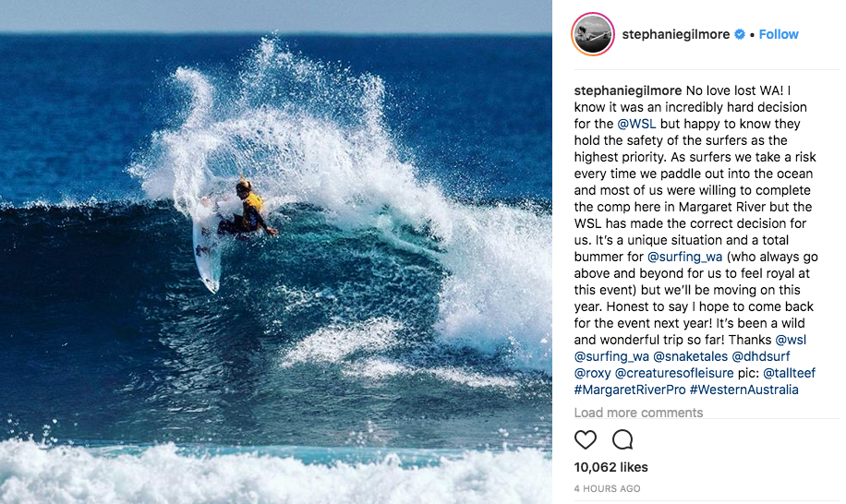The image size is (846, 504).
Task: View the 10,062 likes list
Action: click(x=610, y=467)
